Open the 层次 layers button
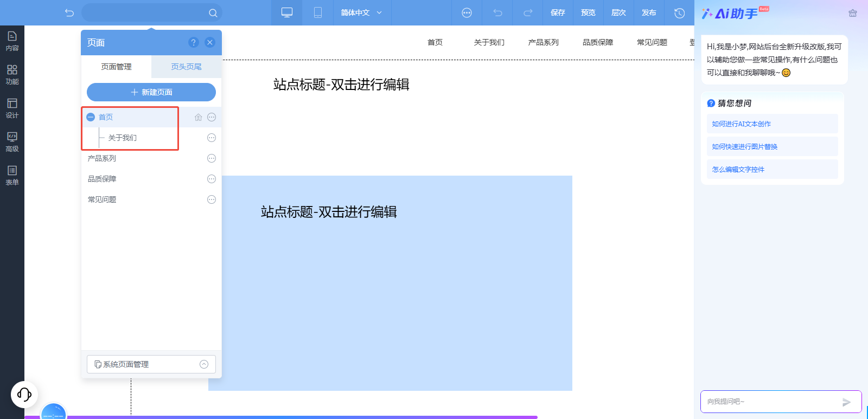The height and width of the screenshot is (419, 868). (x=618, y=12)
